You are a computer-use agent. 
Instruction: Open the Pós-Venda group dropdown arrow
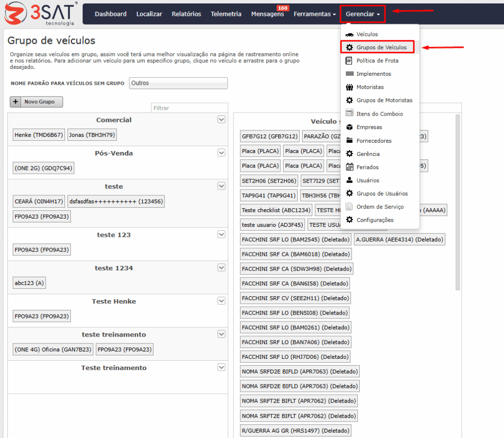pyautogui.click(x=221, y=153)
